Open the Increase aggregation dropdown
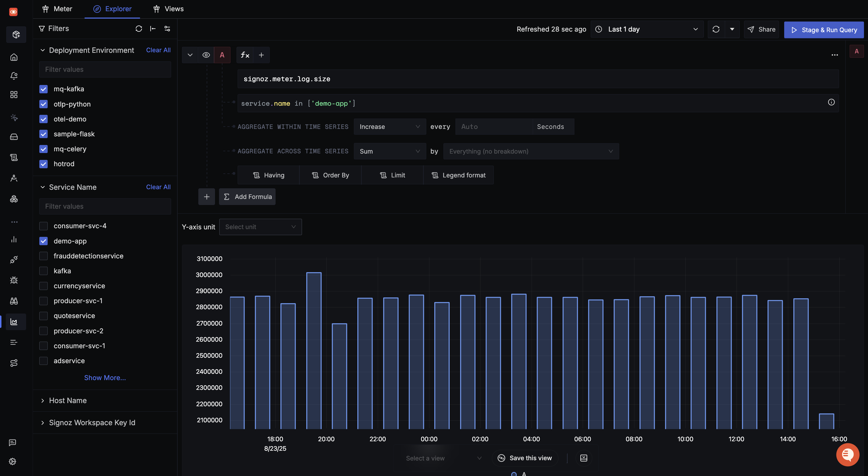 [x=390, y=127]
